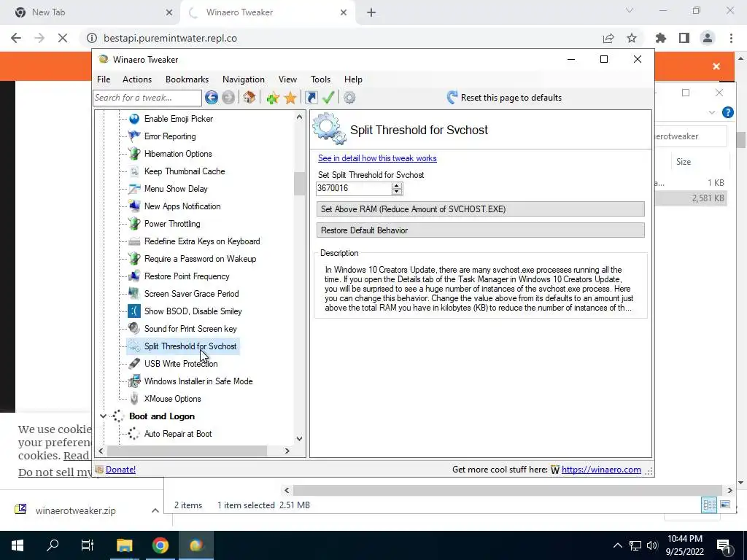
Task: Click the Split Threshold value field
Action: [354, 189]
